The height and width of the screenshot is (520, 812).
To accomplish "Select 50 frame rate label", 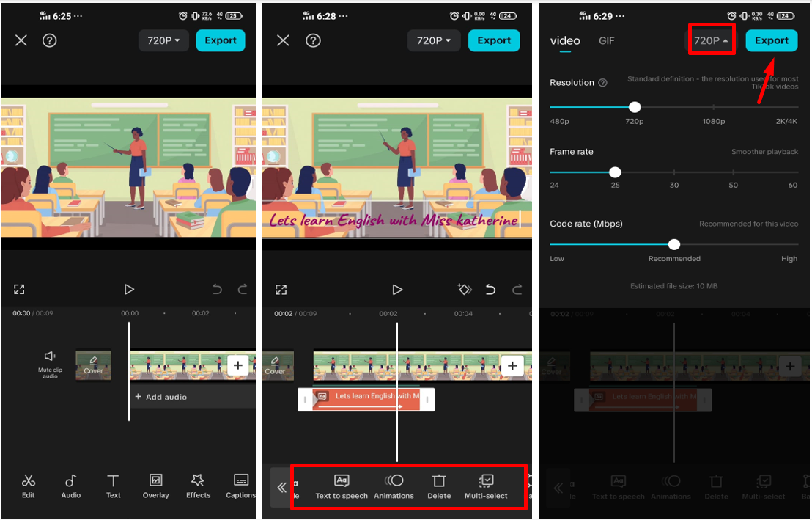I will [734, 185].
